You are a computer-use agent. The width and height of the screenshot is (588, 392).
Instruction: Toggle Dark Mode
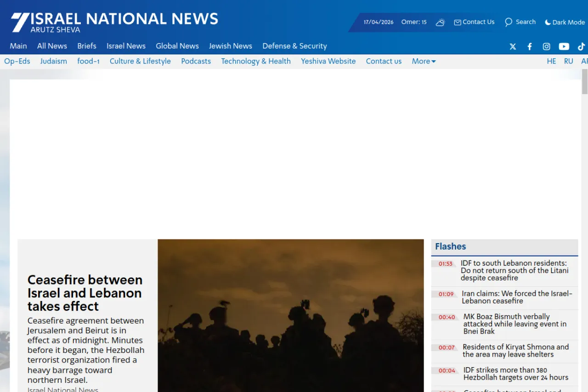(x=565, y=22)
